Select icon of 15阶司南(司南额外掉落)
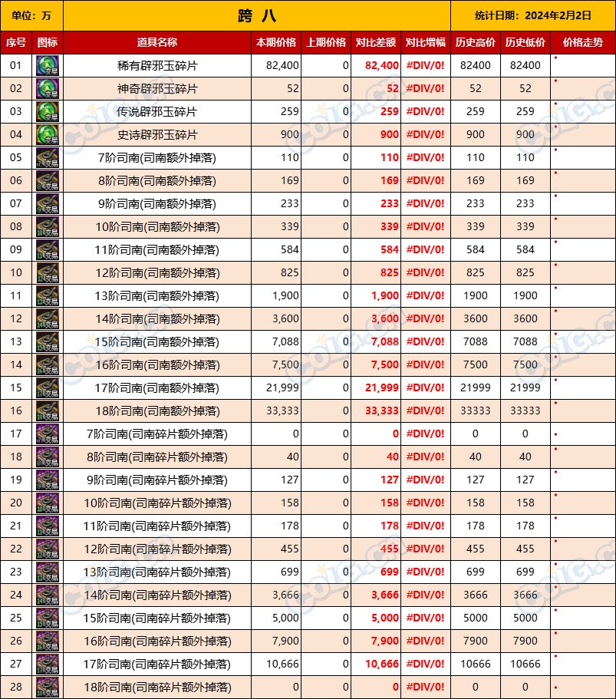The width and height of the screenshot is (616, 699). (48, 342)
